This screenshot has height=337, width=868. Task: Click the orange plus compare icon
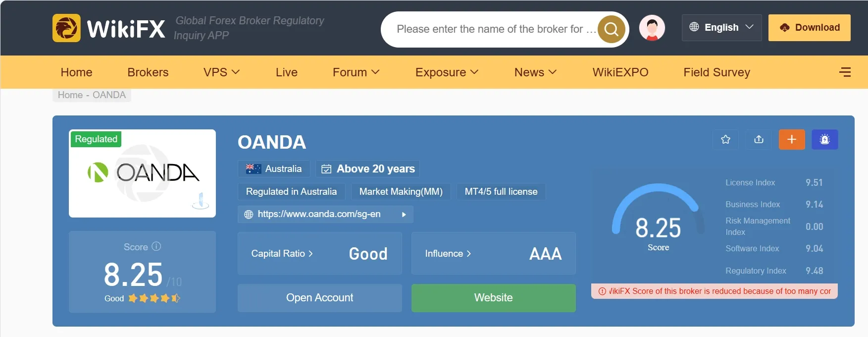792,140
